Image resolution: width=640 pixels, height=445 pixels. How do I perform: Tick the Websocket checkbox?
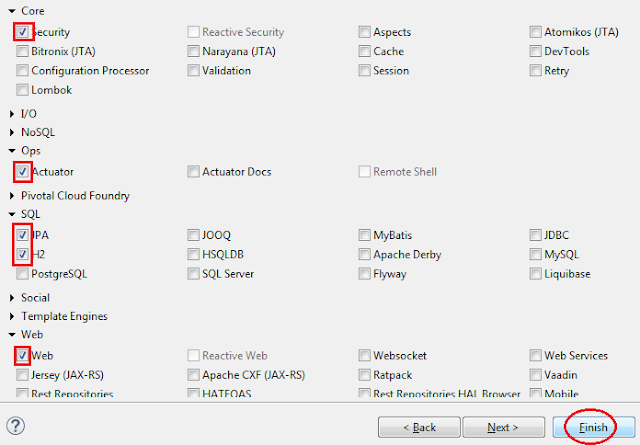365,355
